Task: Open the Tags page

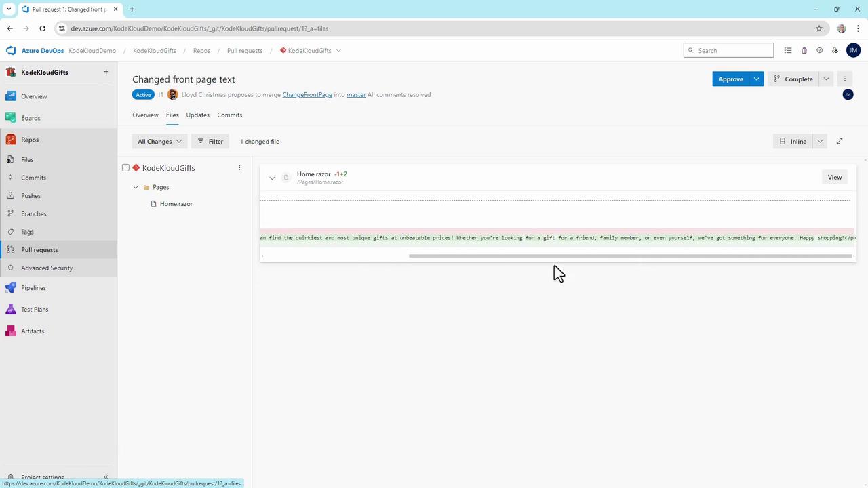Action: pyautogui.click(x=27, y=232)
